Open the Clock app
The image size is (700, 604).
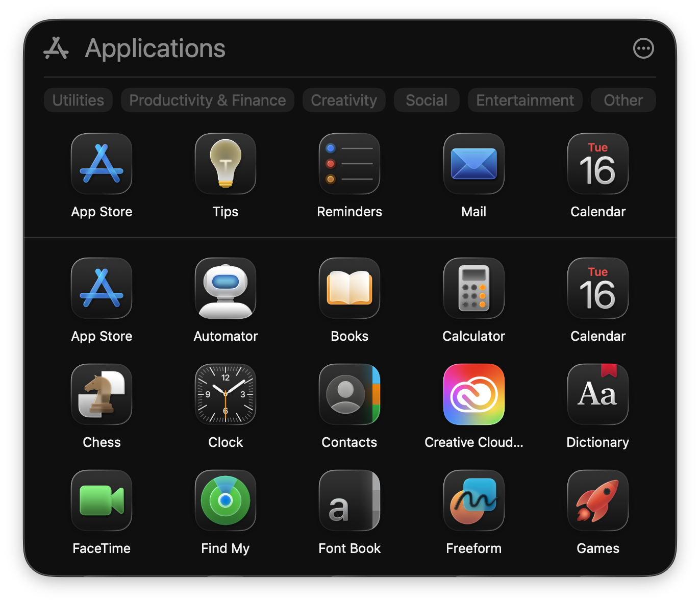click(226, 394)
